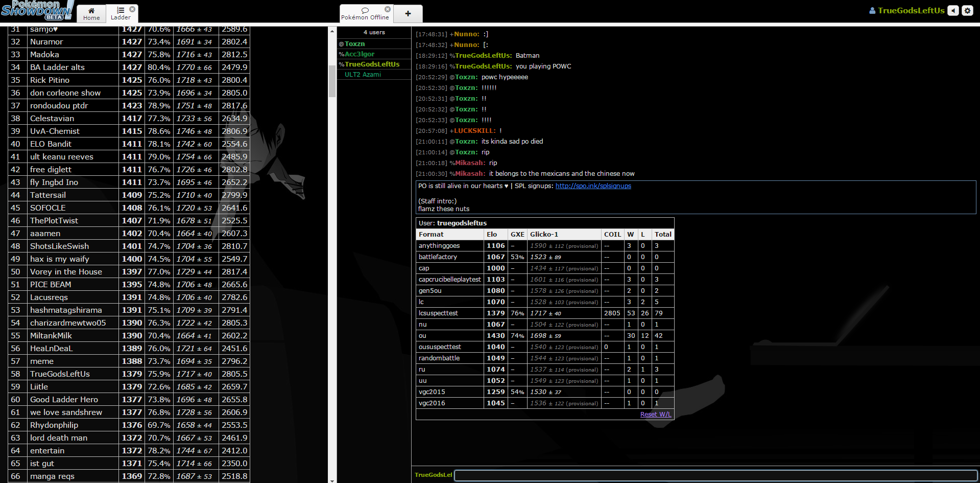This screenshot has height=483, width=980.
Task: Open the SPL signups link
Action: (593, 186)
